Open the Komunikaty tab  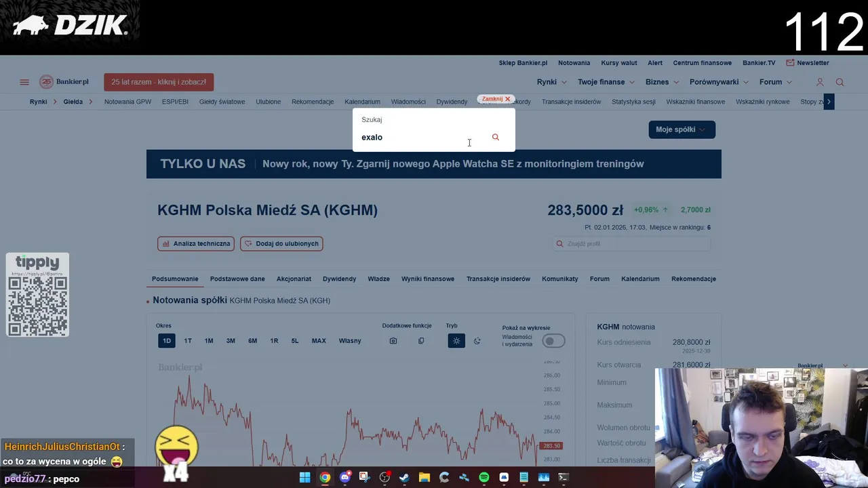tap(560, 279)
